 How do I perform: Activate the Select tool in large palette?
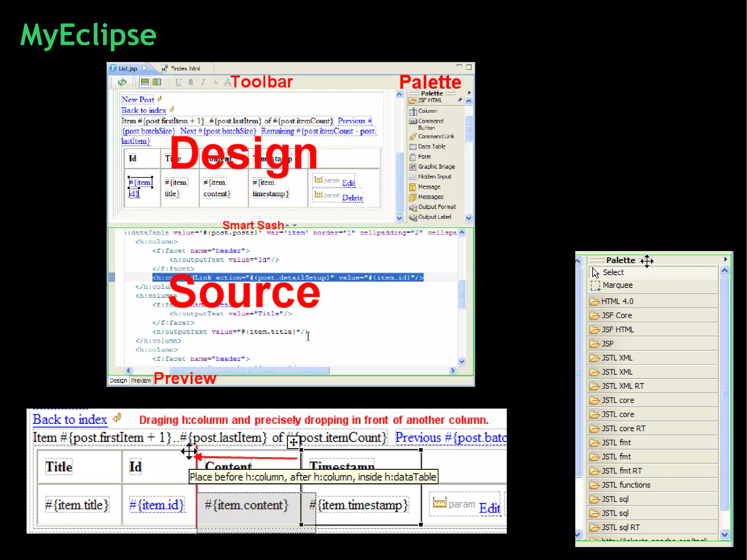coord(653,273)
